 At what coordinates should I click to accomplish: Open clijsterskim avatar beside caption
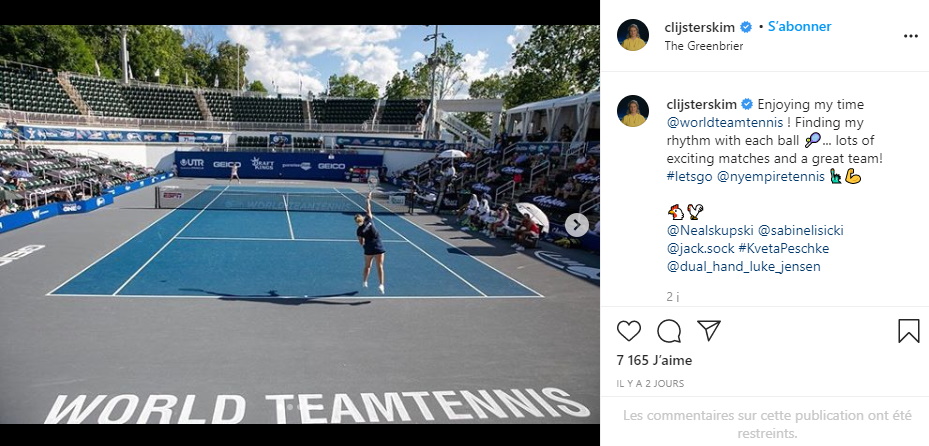point(633,111)
